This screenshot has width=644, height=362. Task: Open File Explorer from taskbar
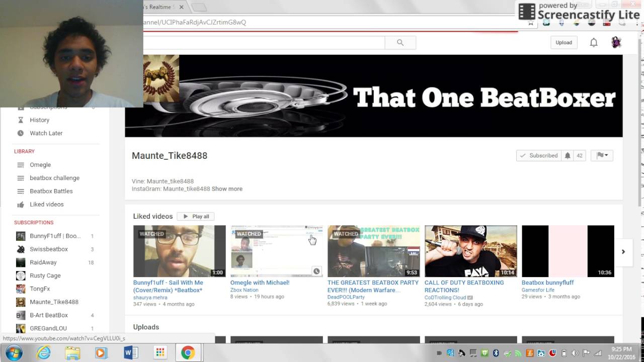pos(72,352)
